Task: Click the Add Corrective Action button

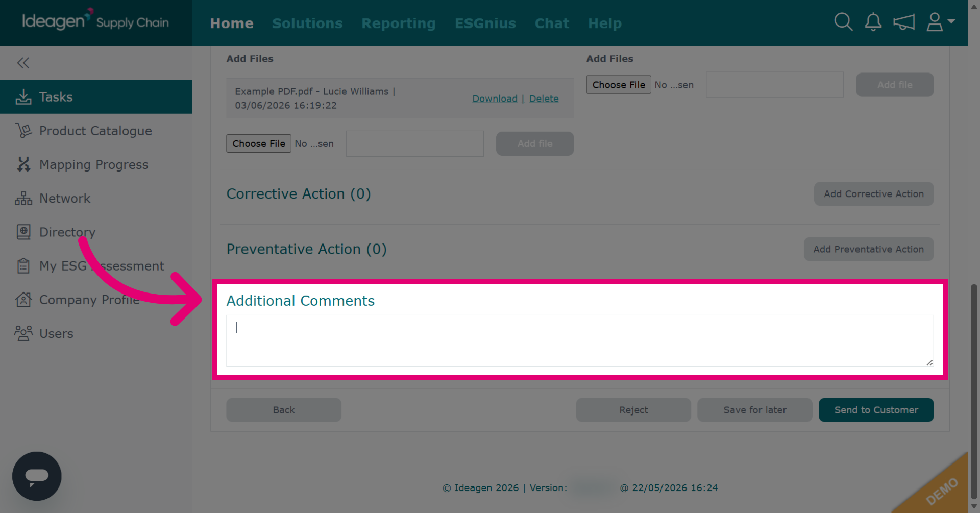Action: point(873,194)
